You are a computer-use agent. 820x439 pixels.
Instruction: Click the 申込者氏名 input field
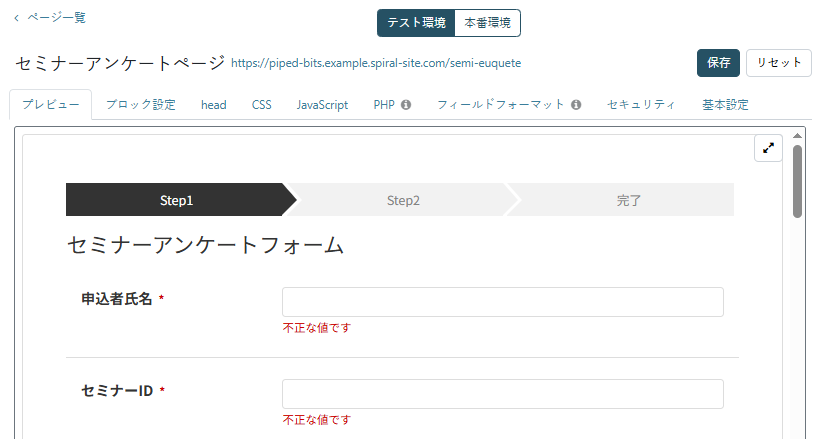click(503, 302)
